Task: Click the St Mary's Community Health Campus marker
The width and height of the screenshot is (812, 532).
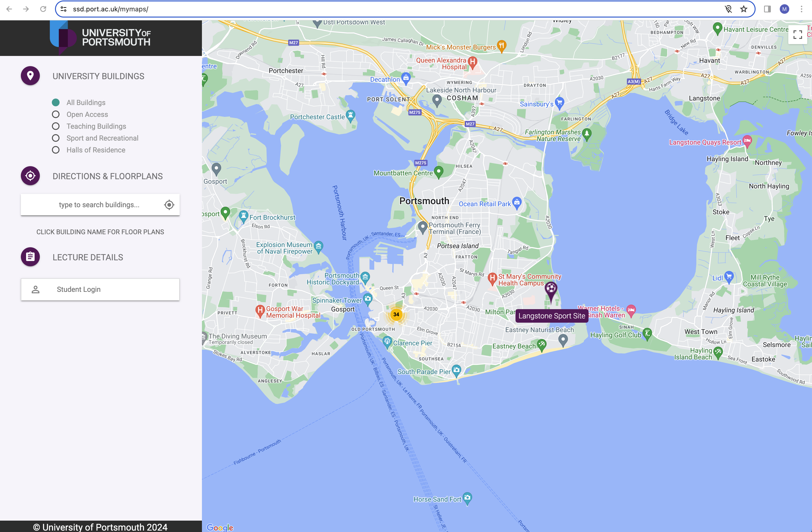Action: [492, 279]
